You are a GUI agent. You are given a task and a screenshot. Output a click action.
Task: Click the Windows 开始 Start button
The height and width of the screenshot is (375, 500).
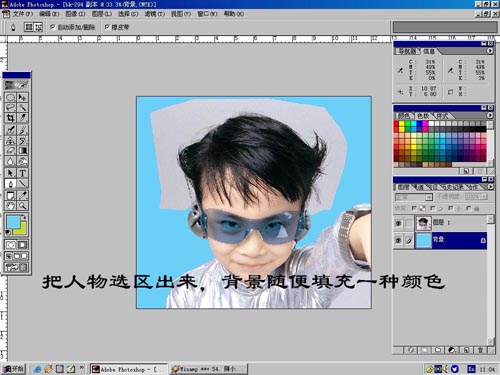click(13, 369)
